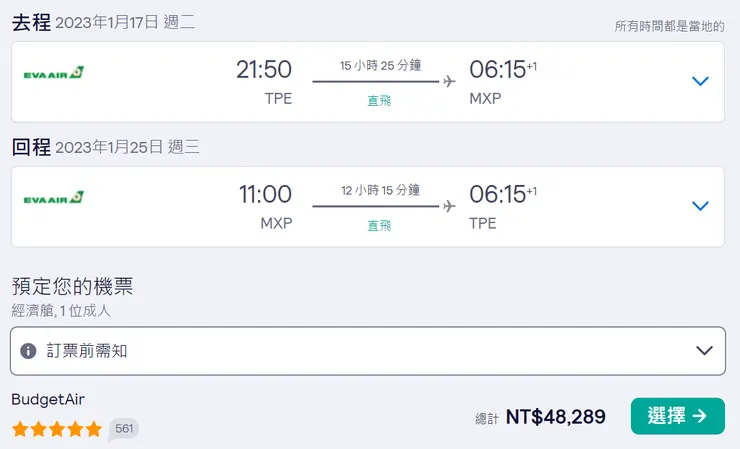Click the airplane icon on the return route
The width and height of the screenshot is (740, 449).
point(449,206)
